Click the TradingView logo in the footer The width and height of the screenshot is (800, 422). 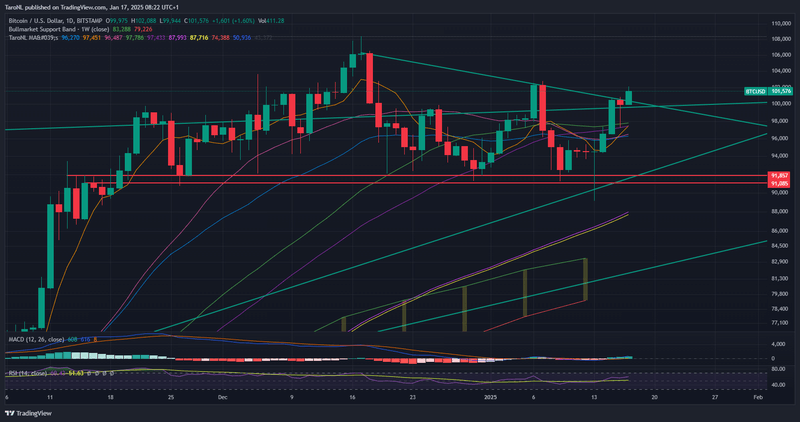pyautogui.click(x=29, y=413)
